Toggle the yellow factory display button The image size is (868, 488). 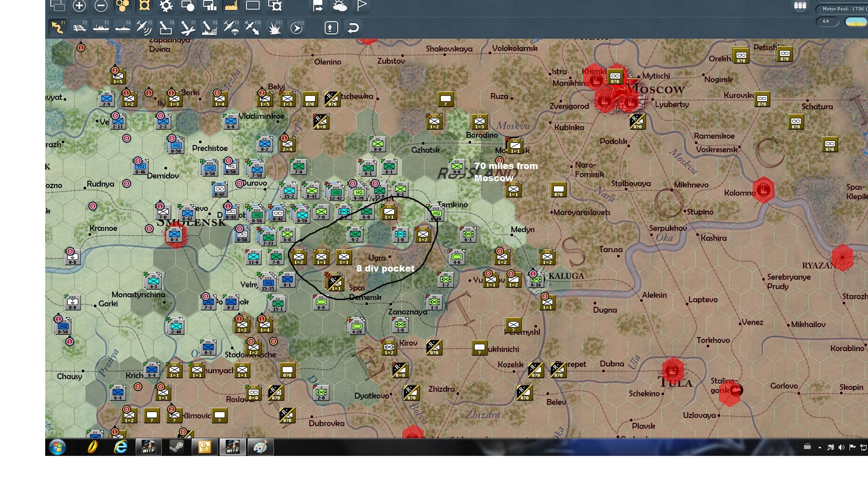231,5
